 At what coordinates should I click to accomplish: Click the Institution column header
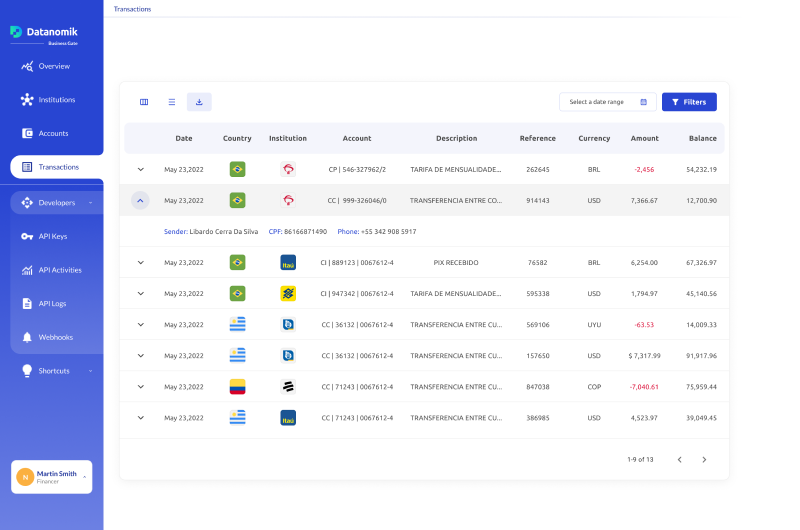(288, 138)
